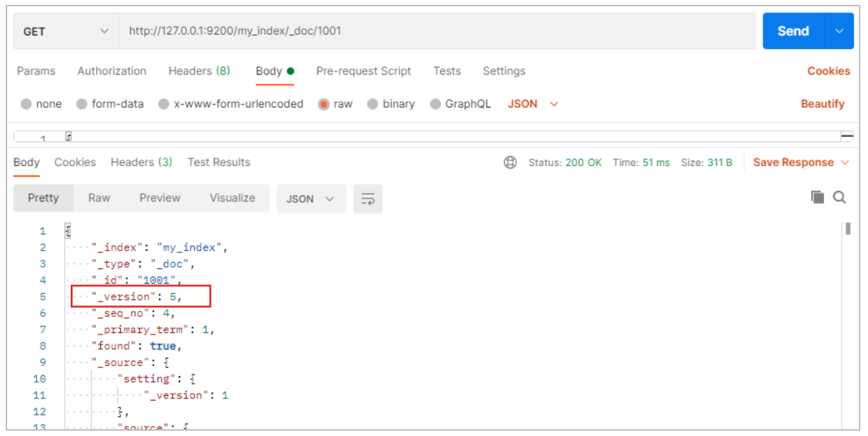Screen dimensions: 868x436
Task: Click the Beautify link
Action: (x=822, y=104)
